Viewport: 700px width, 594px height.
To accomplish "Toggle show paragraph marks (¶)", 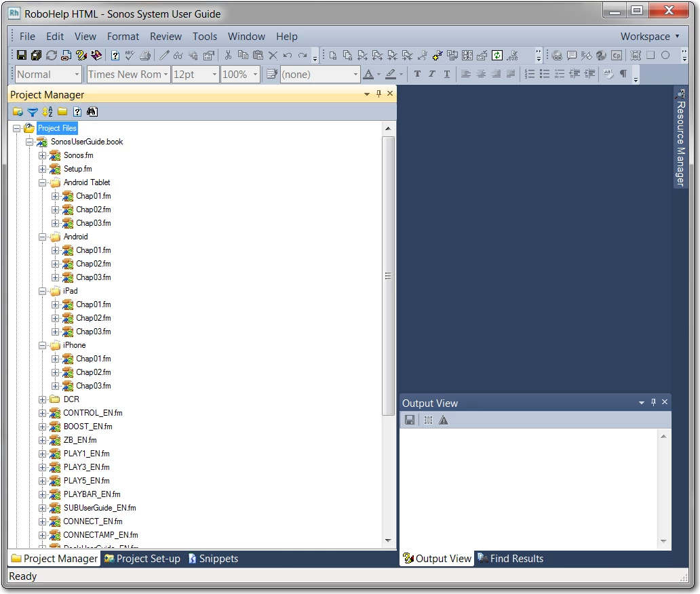I will 623,74.
